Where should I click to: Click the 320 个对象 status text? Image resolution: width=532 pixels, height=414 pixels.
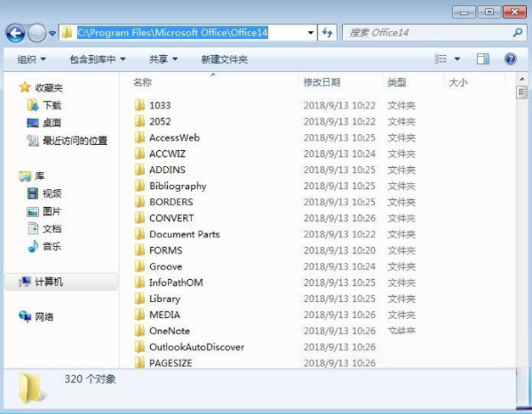pyautogui.click(x=90, y=378)
